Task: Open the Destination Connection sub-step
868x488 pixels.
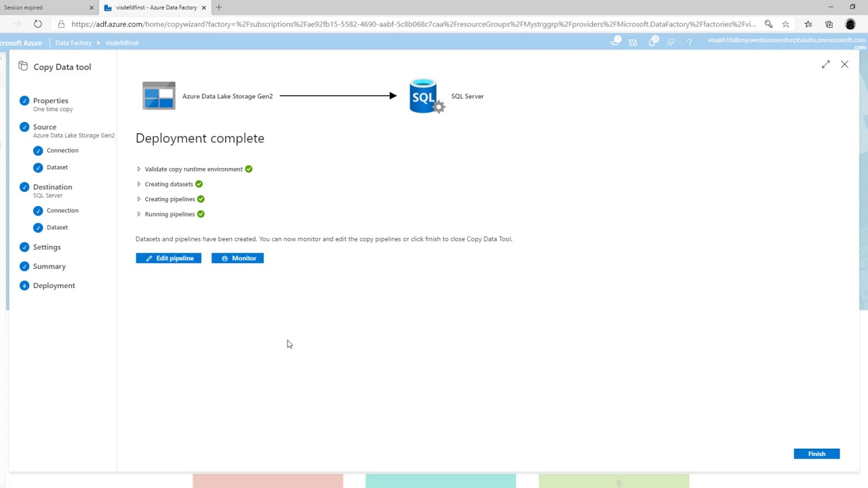Action: (62, 211)
